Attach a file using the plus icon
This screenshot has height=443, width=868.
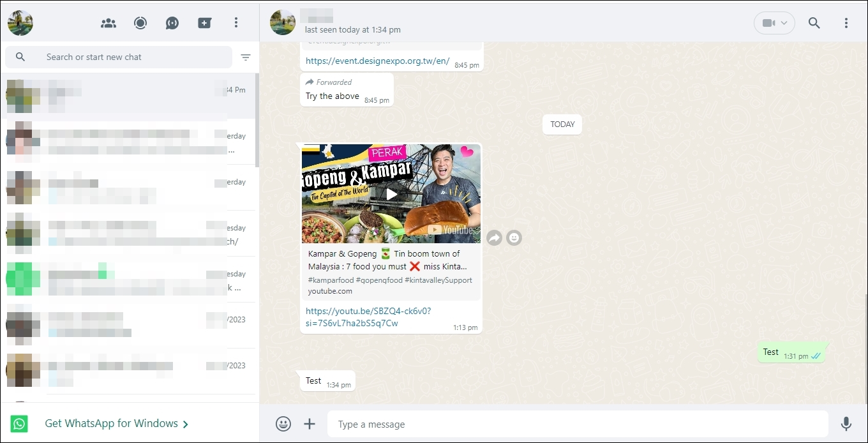tap(310, 424)
